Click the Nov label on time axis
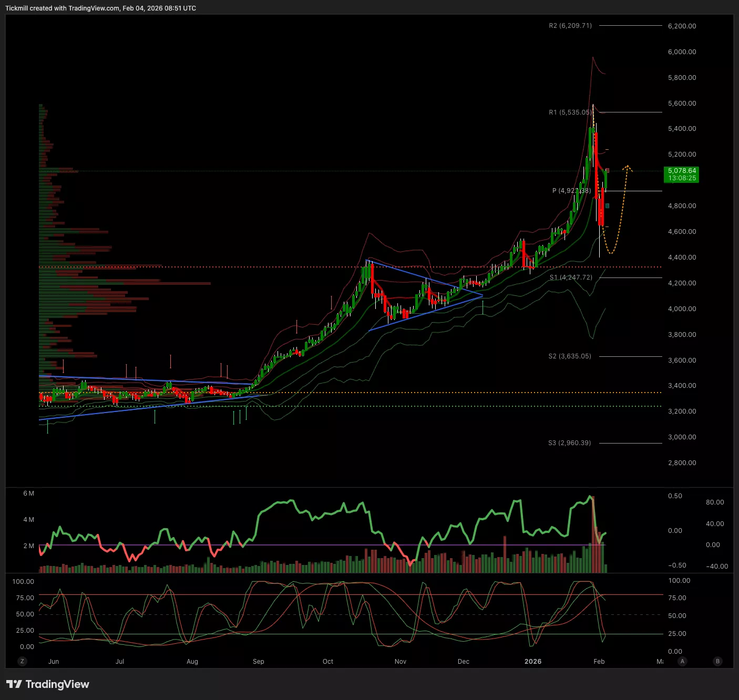The height and width of the screenshot is (700, 739). (x=400, y=662)
